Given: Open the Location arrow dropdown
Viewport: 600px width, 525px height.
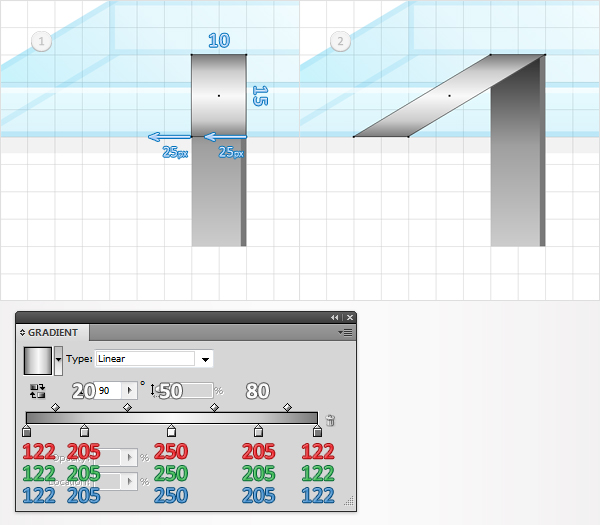Looking at the screenshot, I should (129, 481).
